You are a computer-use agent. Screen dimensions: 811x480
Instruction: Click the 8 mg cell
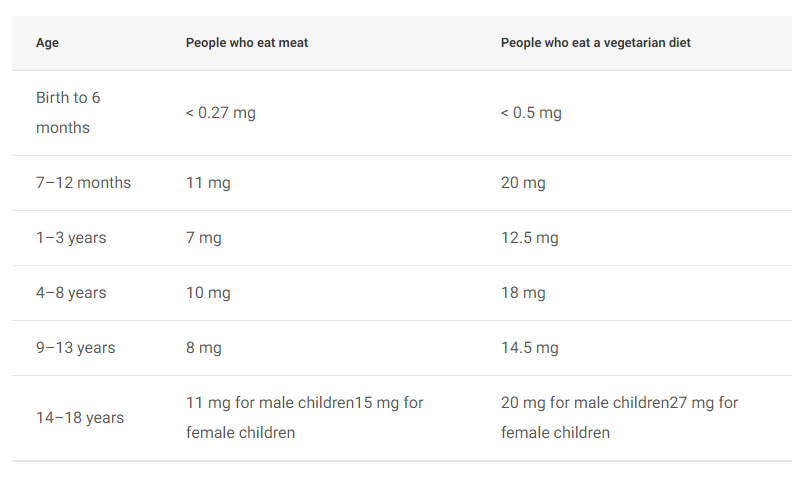tap(203, 348)
